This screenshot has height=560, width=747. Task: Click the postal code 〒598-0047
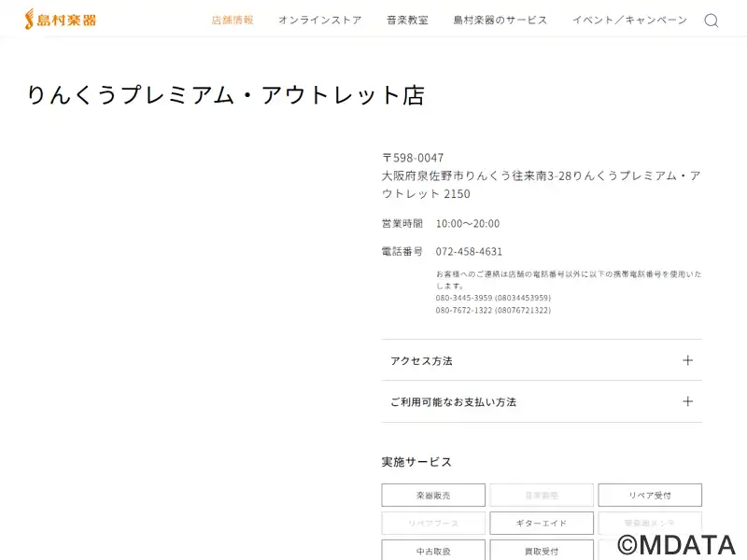point(413,158)
